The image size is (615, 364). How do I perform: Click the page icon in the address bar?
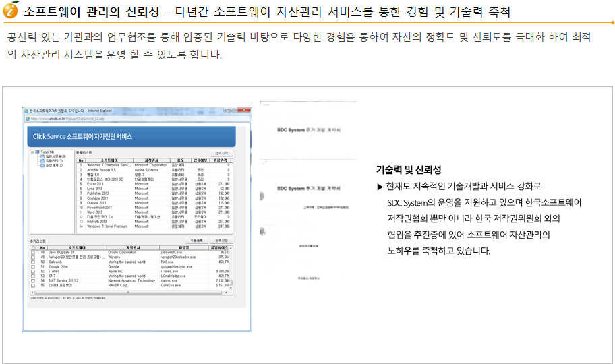pyautogui.click(x=28, y=118)
